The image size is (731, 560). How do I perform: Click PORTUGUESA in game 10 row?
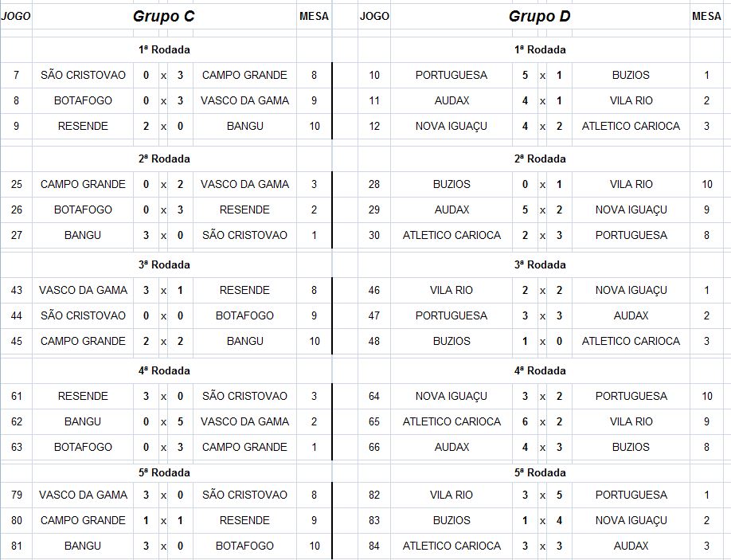451,75
